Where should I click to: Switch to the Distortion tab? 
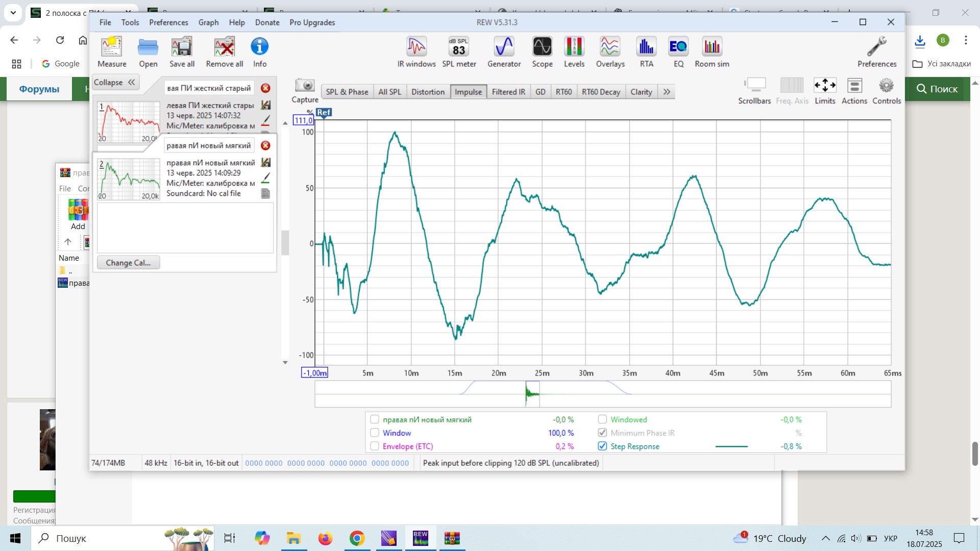(428, 92)
